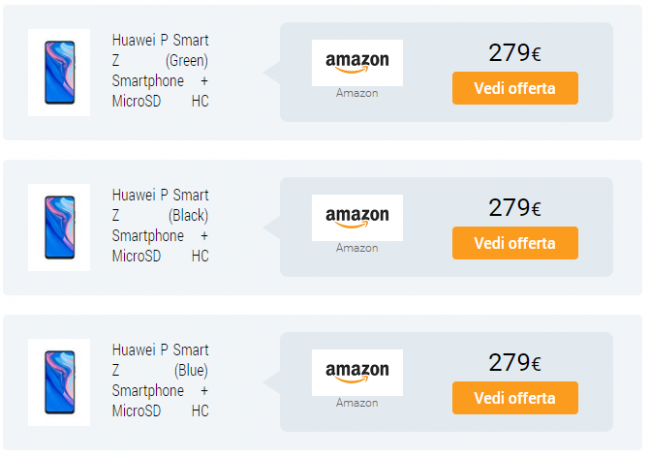Open the Huawei P Smart Z Black thumbnail
Screen dimensions: 650x456
click(x=59, y=227)
